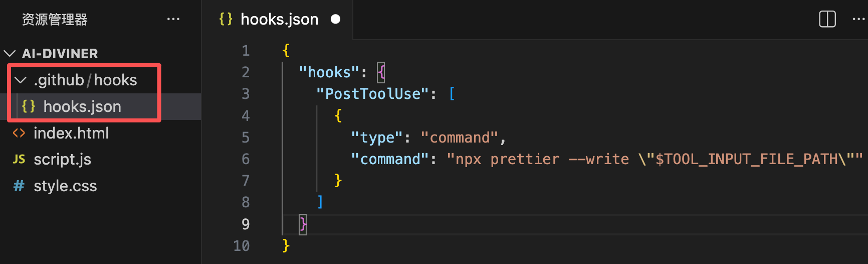Click line number 1 in the gutter
This screenshot has width=868, height=264.
pos(246,50)
